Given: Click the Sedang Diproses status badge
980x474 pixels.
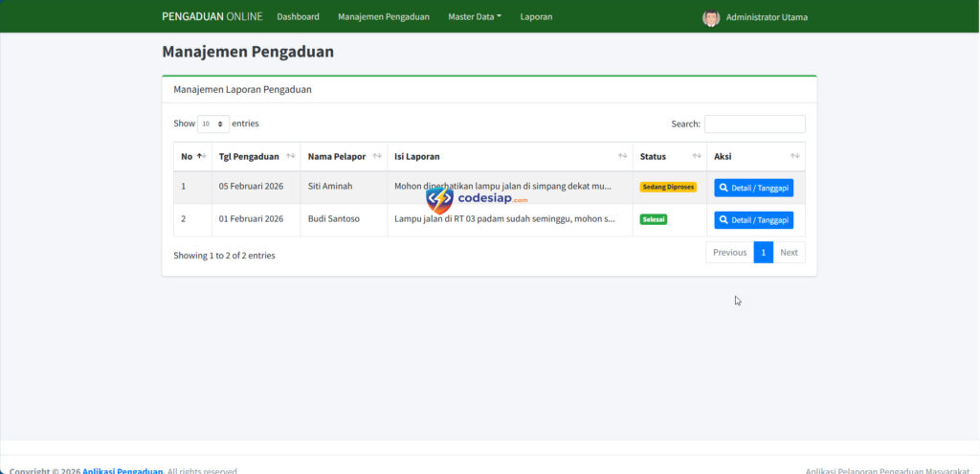Looking at the screenshot, I should click(x=668, y=187).
